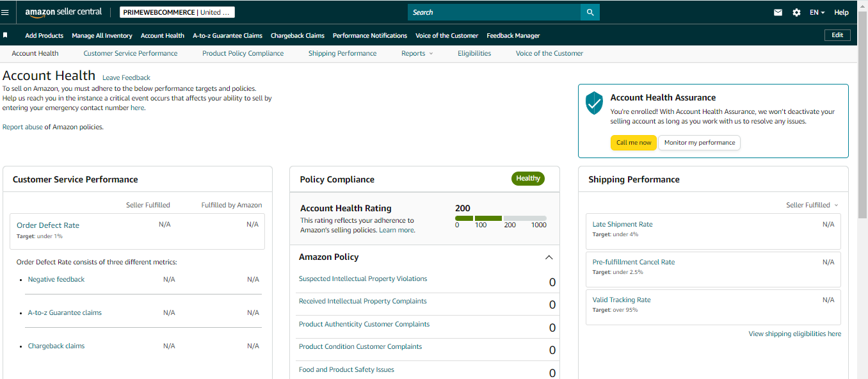Screen dimensions: 868x379
Task: Open the A-to-z Guarantee claims metric link
Action: click(65, 312)
